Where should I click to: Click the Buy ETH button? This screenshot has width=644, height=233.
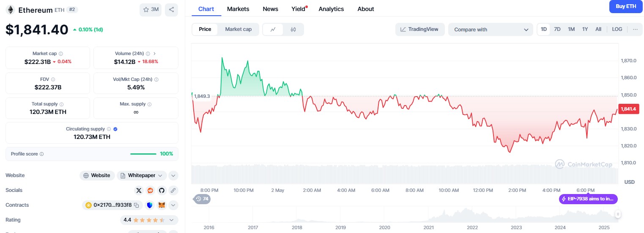click(626, 6)
